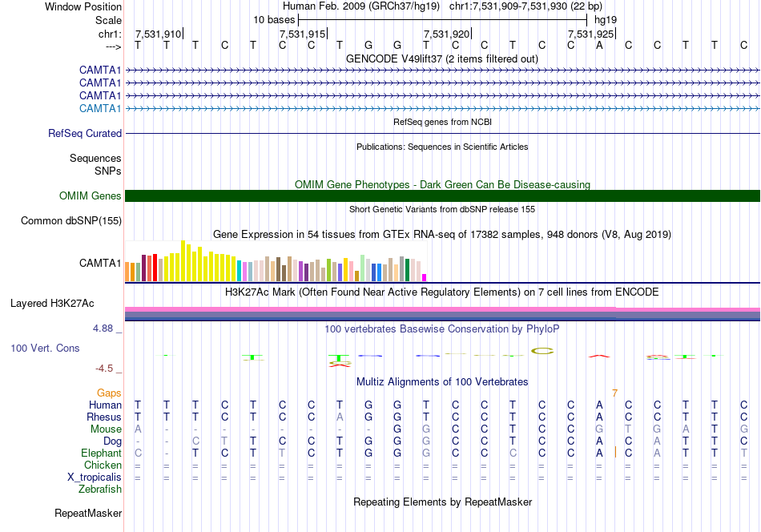Click the pink Layered H3K27Ac signal band
This screenshot has width=761, height=532.
click(442, 310)
